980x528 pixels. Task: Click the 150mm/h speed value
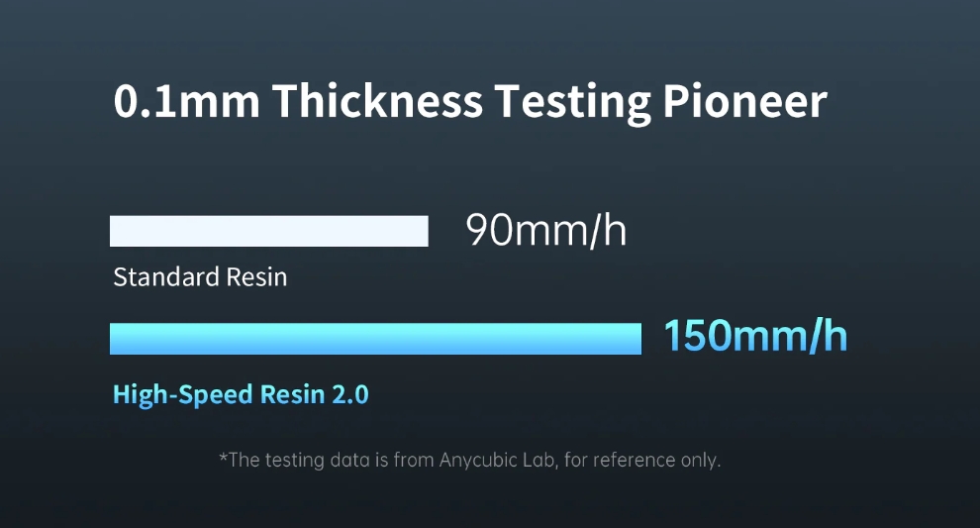pyautogui.click(x=754, y=338)
